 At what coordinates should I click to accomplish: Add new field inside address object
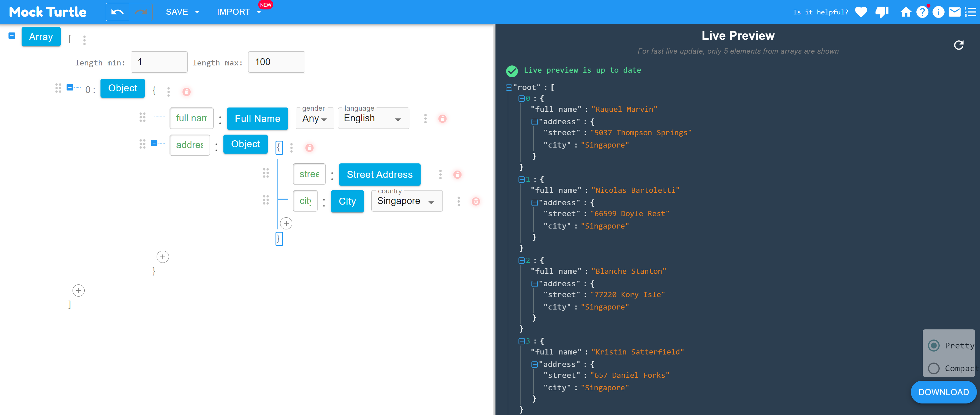[x=286, y=223]
